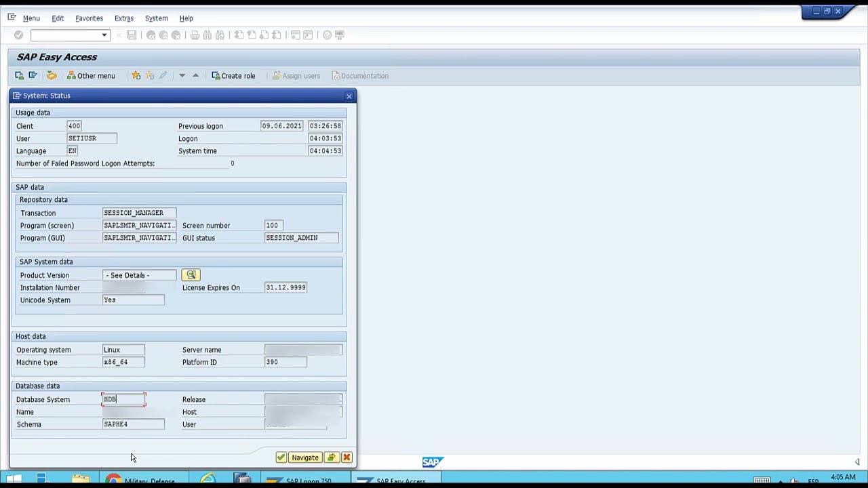Click the Transaction field SESSION_MANAGER
Image resolution: width=868 pixels, height=488 pixels.
point(139,213)
